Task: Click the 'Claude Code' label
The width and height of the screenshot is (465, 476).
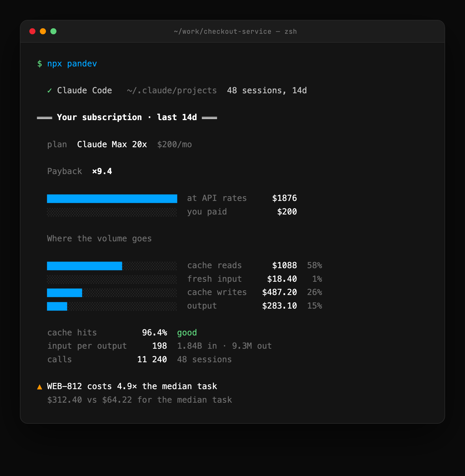Action: (x=84, y=90)
